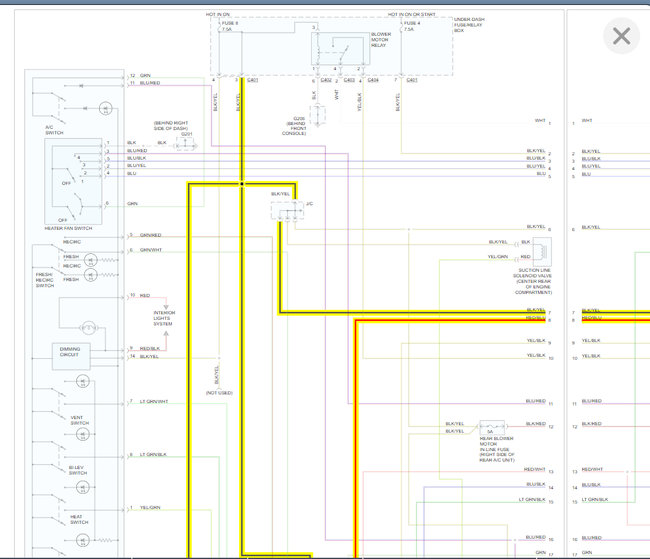This screenshot has width=650, height=559.
Task: Click the Interior Lights System label
Action: pos(164,318)
